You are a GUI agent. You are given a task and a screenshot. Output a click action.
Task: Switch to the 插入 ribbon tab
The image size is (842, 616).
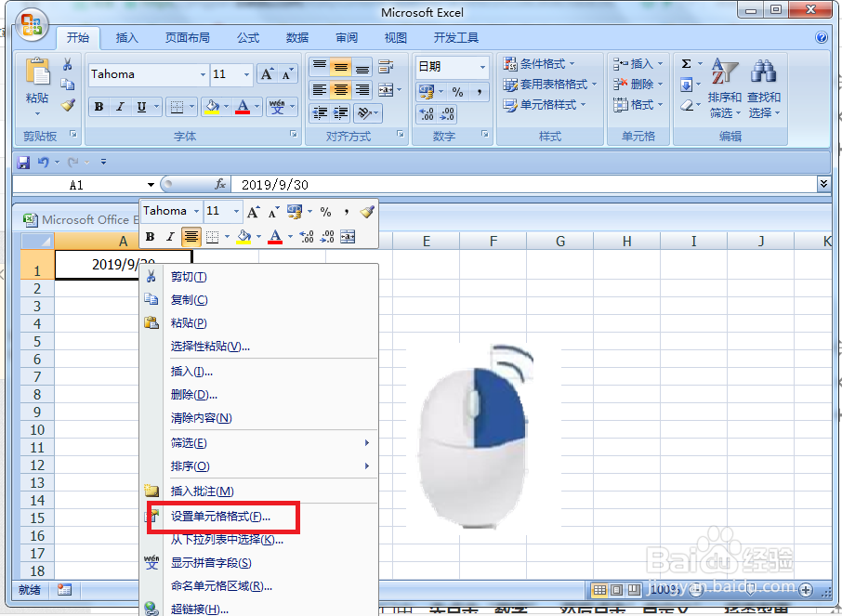point(126,38)
